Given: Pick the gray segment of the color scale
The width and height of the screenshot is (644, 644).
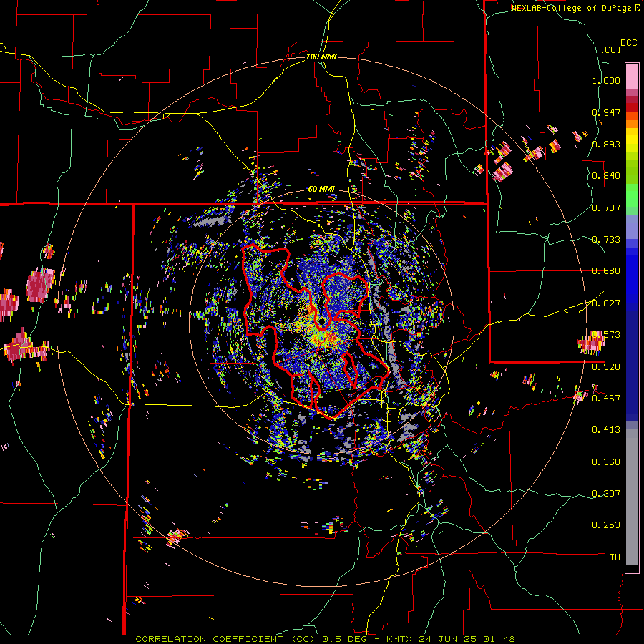Looking at the screenshot, I should click(x=632, y=497).
